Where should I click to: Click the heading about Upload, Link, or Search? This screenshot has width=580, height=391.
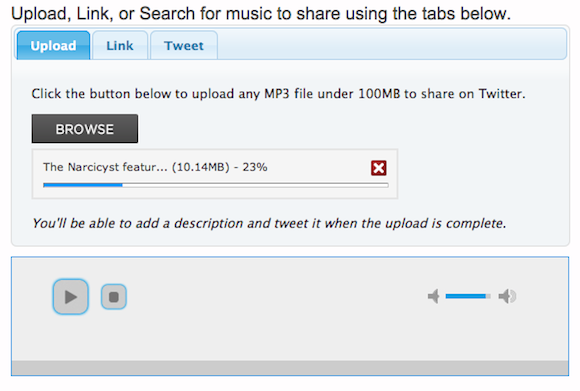261,14
